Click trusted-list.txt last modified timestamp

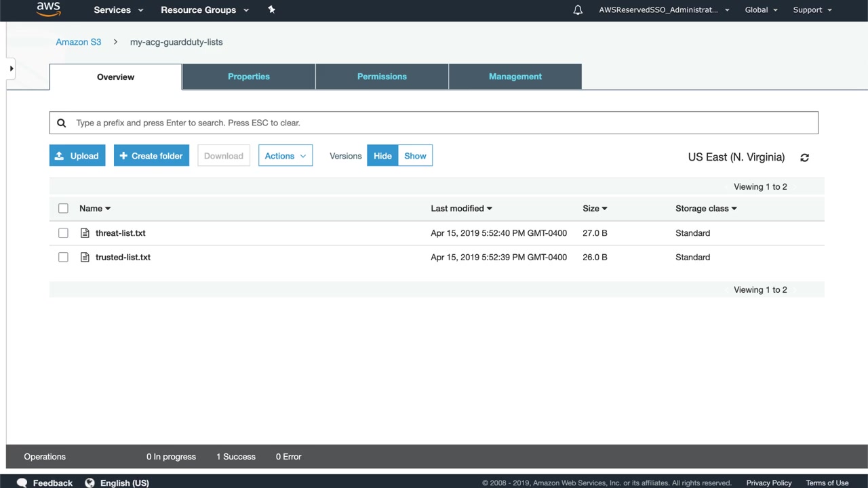[499, 258]
